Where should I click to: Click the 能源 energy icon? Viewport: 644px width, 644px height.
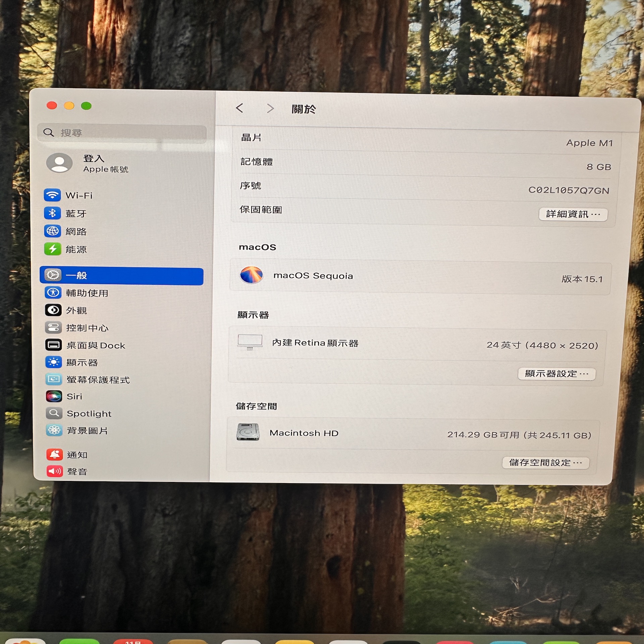(x=53, y=249)
